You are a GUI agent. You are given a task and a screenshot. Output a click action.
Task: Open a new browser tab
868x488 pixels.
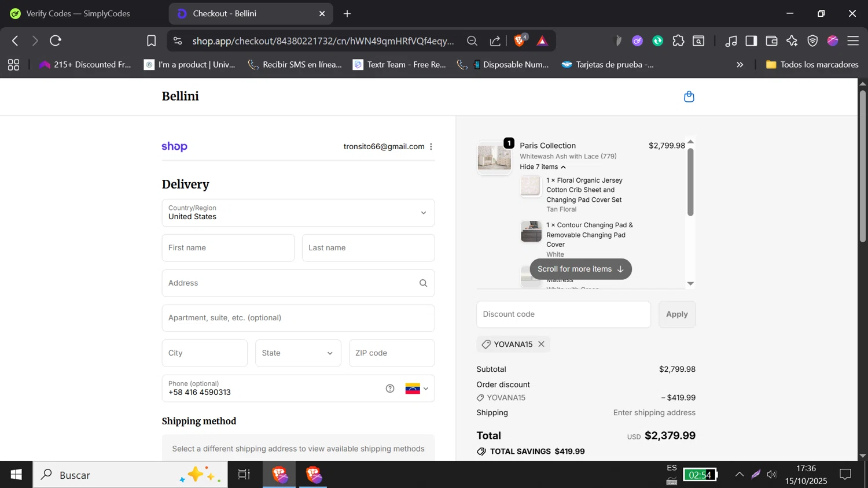347,13
